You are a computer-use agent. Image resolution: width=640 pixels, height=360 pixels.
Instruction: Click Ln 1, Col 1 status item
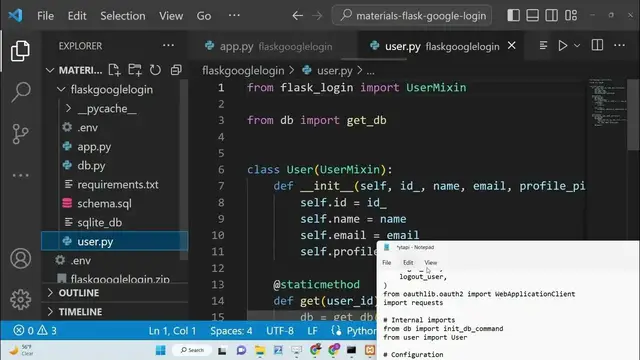172,331
